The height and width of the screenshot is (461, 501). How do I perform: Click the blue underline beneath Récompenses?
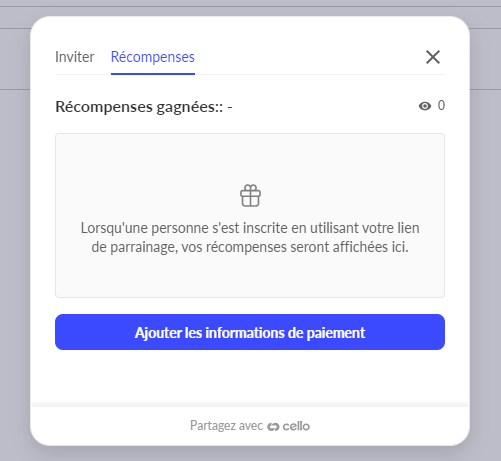pyautogui.click(x=153, y=74)
